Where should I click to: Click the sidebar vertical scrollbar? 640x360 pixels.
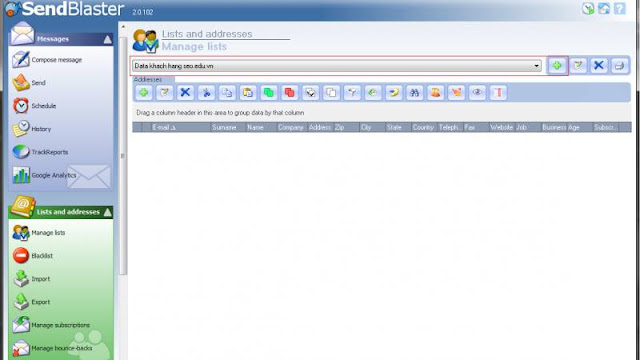click(x=123, y=156)
